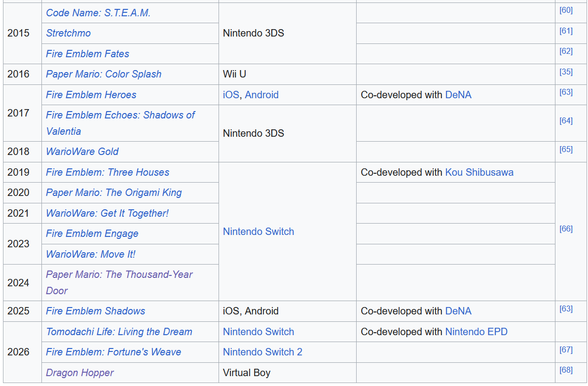The image size is (588, 386).
Task: Open the Fire Emblem Engage link
Action: tap(92, 233)
